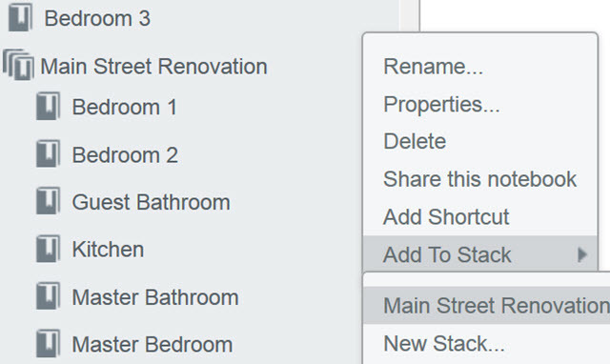Viewport: 610px width, 364px height.
Task: Click the Guest Bathroom notebook icon
Action: pos(49,201)
